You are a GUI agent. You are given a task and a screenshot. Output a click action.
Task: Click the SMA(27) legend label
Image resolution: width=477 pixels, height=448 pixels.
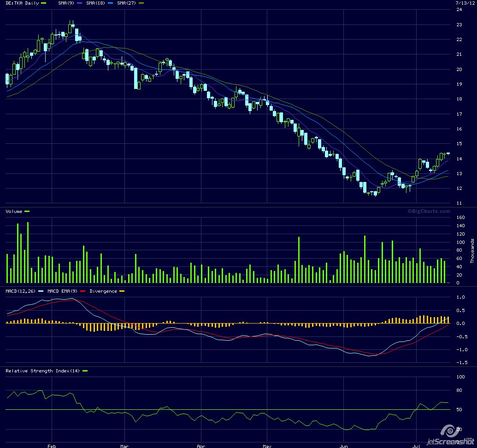(126, 3)
